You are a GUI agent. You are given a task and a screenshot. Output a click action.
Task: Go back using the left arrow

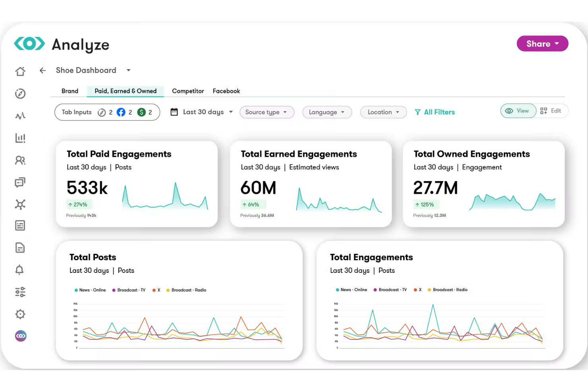tap(43, 70)
